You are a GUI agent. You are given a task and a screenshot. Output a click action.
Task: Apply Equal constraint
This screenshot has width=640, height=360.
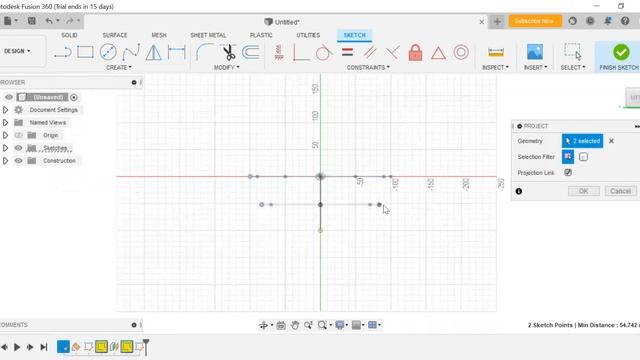(347, 52)
